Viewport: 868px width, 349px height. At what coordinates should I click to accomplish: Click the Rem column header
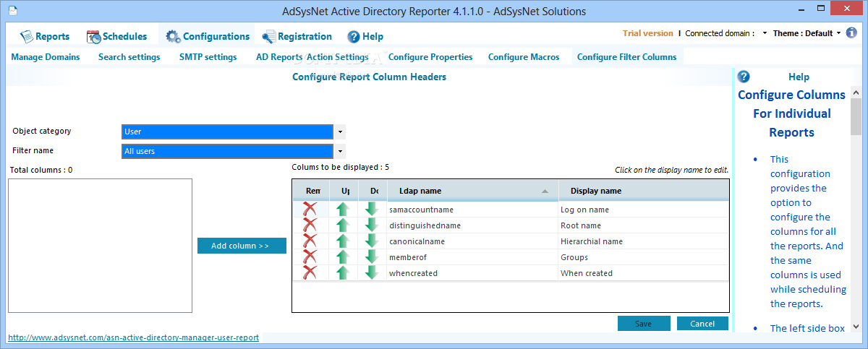point(312,191)
